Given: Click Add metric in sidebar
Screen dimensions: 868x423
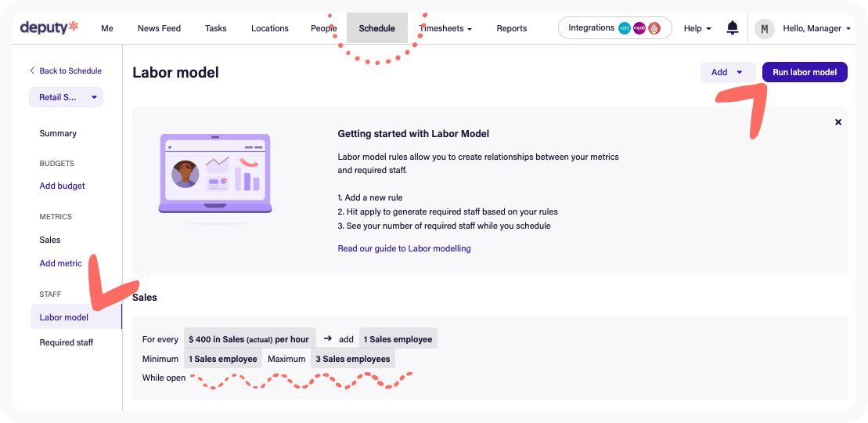Looking at the screenshot, I should pyautogui.click(x=60, y=263).
